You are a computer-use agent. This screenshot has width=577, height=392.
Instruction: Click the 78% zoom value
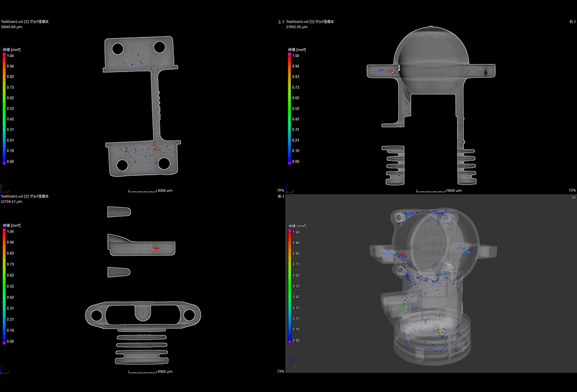pos(280,190)
